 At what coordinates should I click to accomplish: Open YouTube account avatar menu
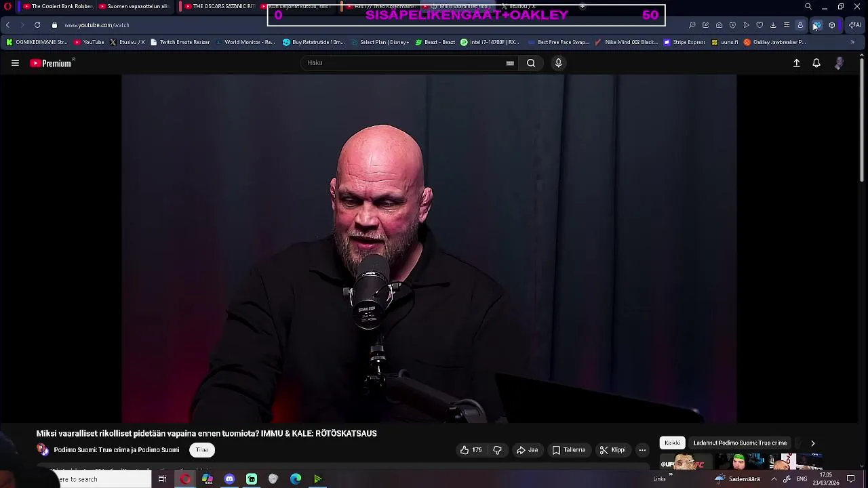click(x=840, y=63)
